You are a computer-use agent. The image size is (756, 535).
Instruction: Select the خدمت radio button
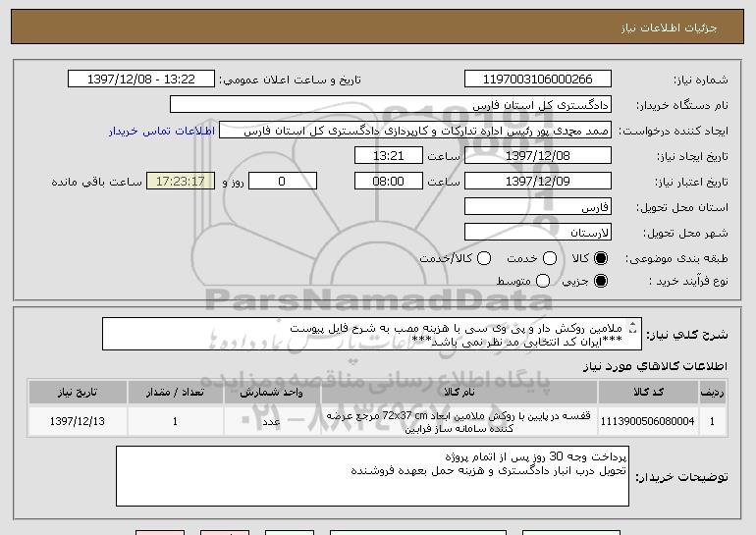coord(550,258)
